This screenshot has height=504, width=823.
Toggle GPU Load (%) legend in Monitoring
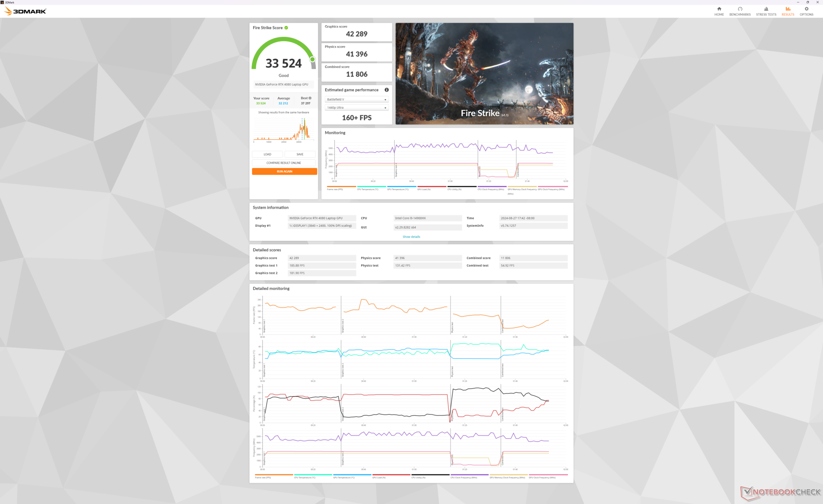[424, 189]
